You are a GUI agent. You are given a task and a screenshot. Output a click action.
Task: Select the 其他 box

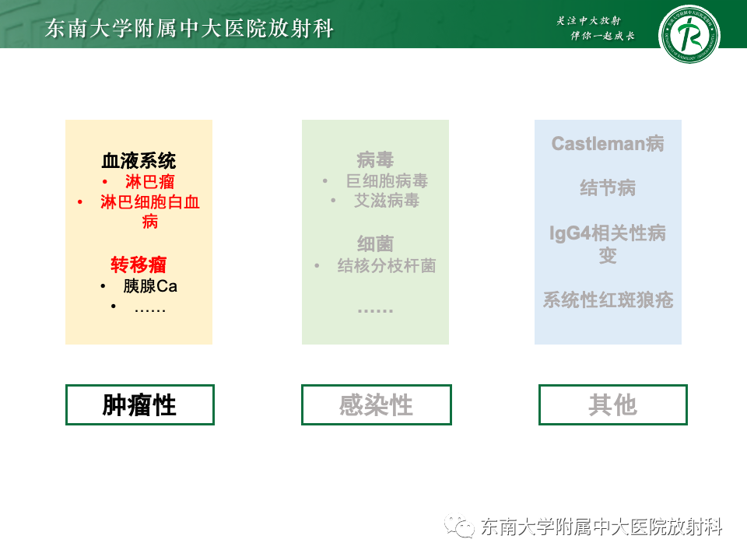pos(612,404)
